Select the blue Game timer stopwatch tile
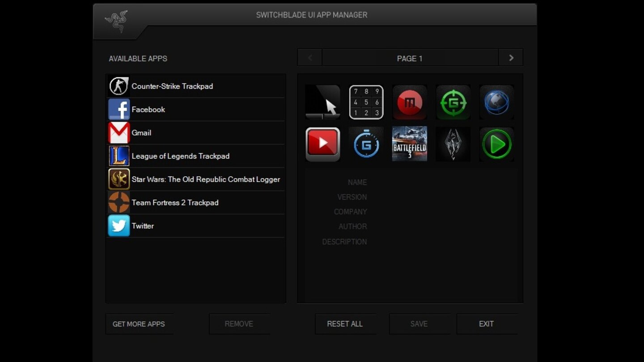 [366, 144]
